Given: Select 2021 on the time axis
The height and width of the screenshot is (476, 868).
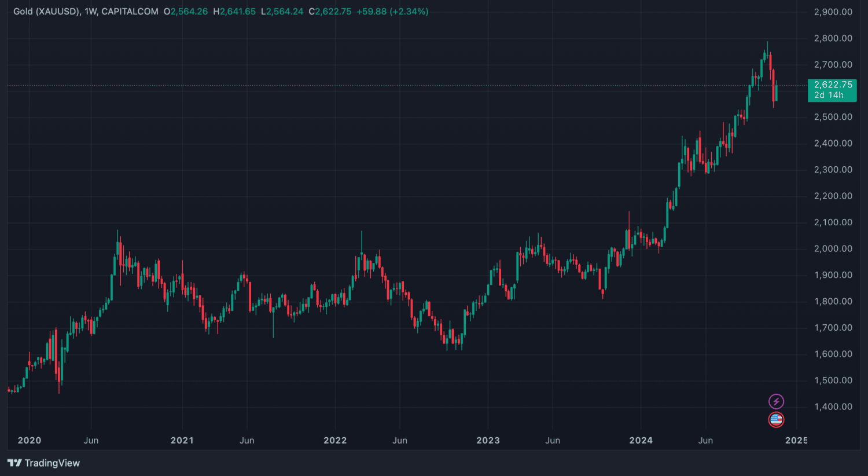Looking at the screenshot, I should (x=182, y=440).
